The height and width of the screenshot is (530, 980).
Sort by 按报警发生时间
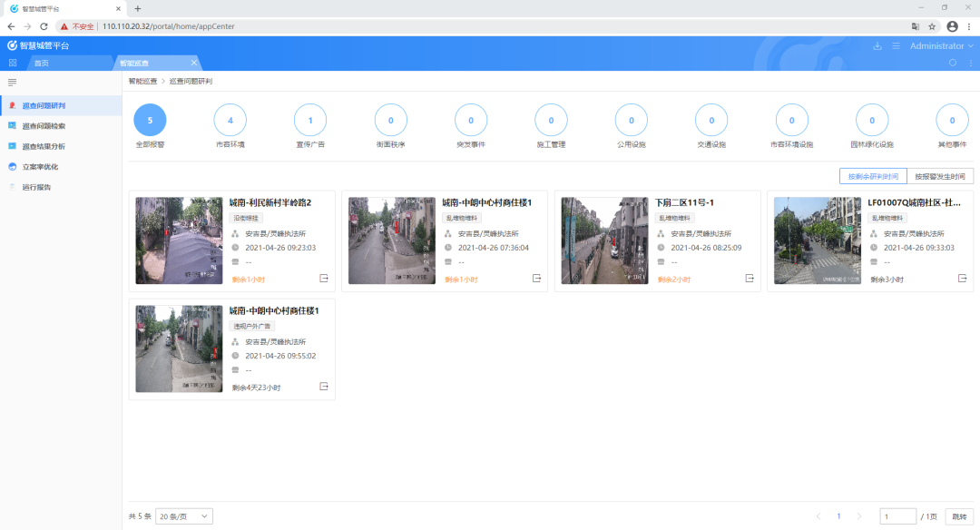(940, 177)
